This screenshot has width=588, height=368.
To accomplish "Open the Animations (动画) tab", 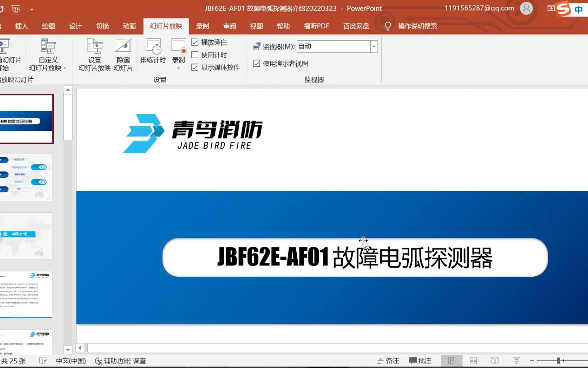I will [129, 26].
